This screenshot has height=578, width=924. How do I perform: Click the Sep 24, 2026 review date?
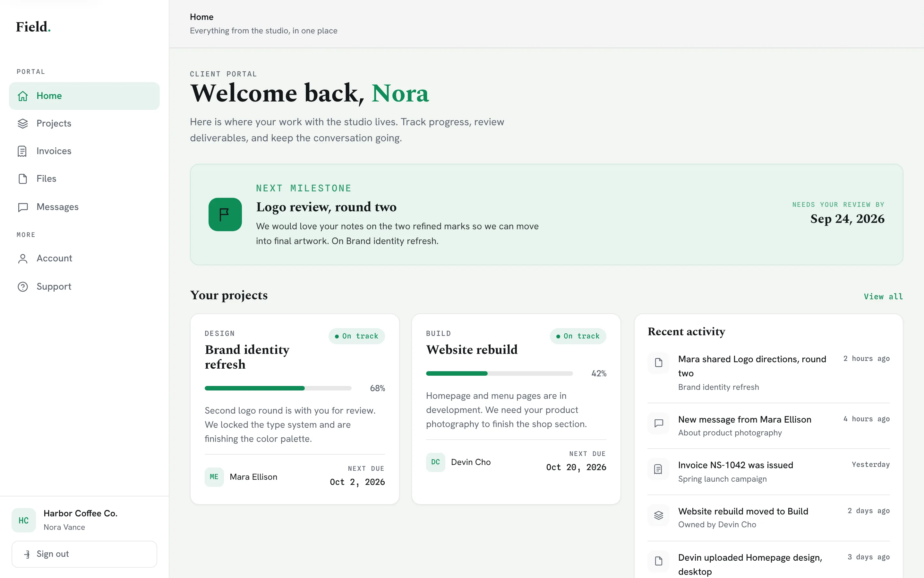[x=847, y=219]
